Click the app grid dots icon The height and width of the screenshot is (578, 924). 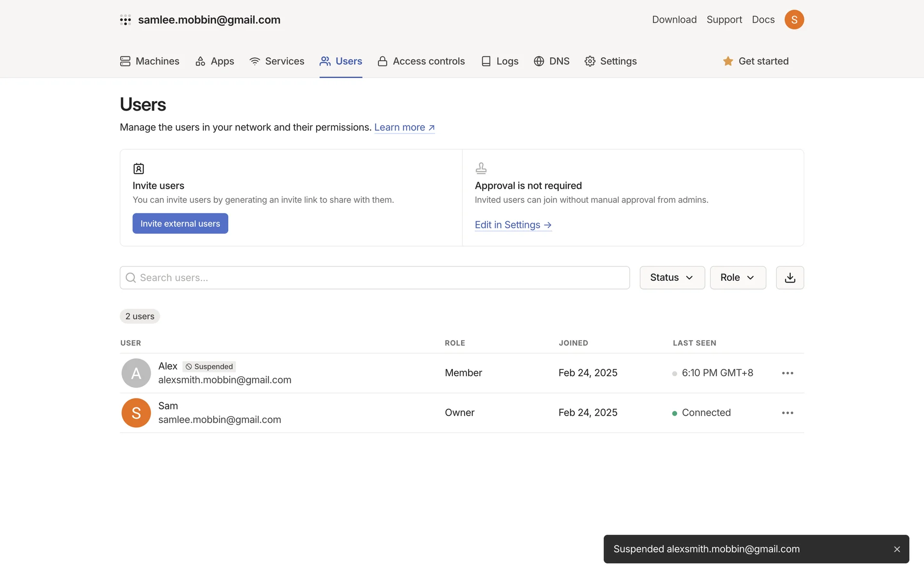(125, 20)
